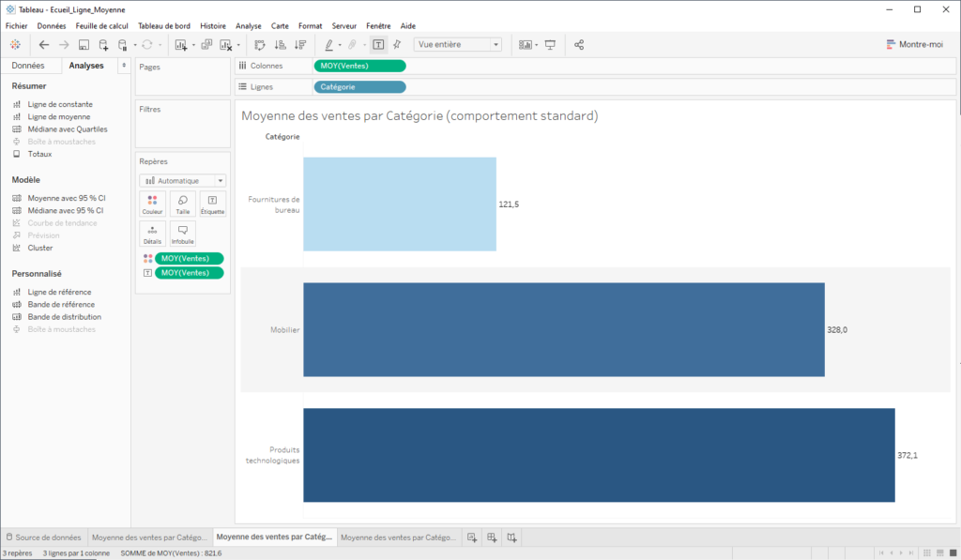Show filmstrip view icon in status bar

(940, 552)
